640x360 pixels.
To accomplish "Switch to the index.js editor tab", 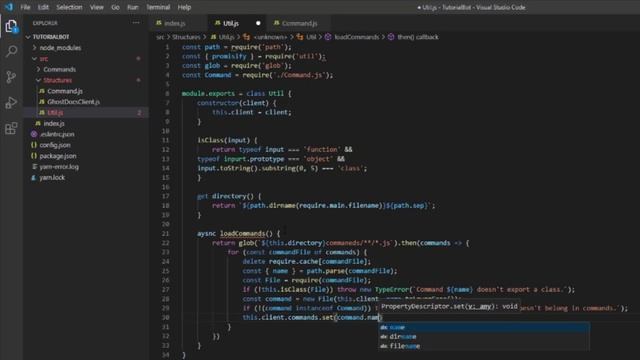I will tap(178, 23).
